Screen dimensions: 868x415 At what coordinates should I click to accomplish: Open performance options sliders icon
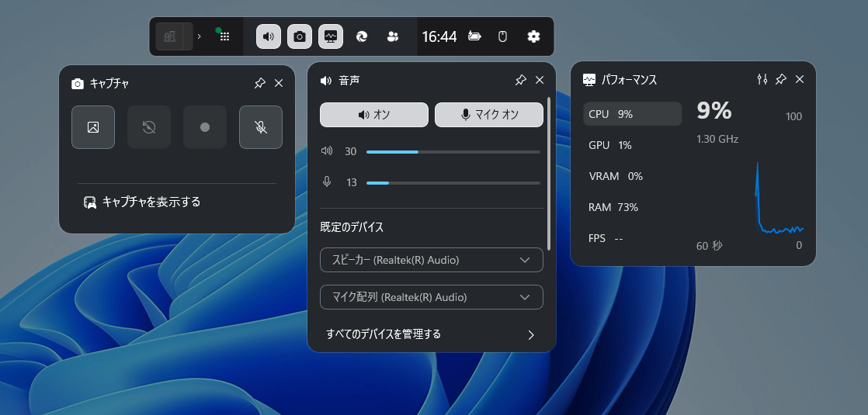762,79
